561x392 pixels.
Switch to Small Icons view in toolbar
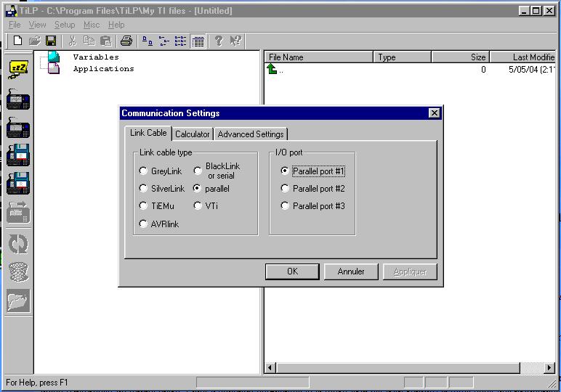tap(164, 41)
